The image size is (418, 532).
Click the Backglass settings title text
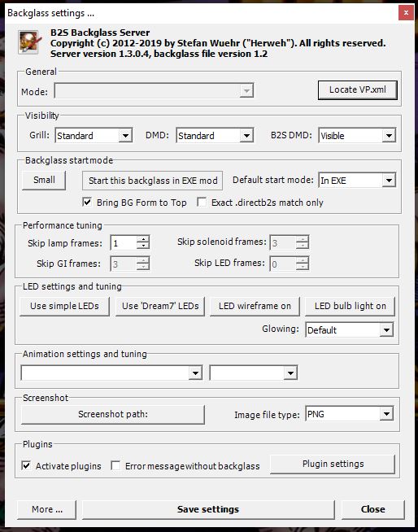pos(50,13)
